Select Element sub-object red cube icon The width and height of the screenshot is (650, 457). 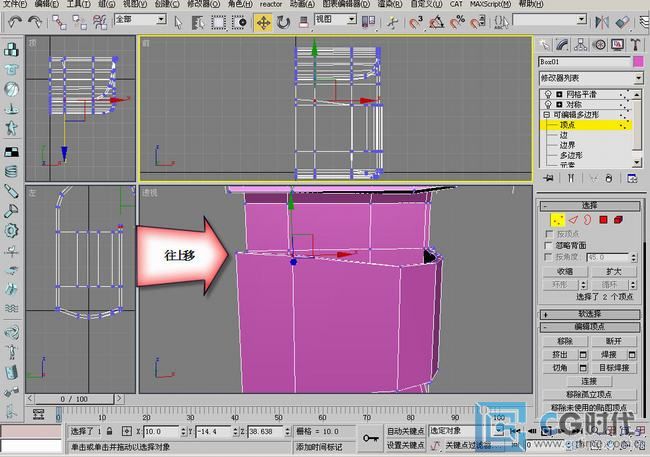(x=620, y=219)
